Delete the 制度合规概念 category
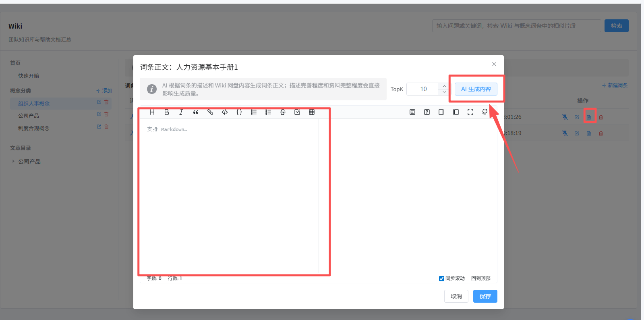Screen dimensions: 644x320 click(106, 127)
